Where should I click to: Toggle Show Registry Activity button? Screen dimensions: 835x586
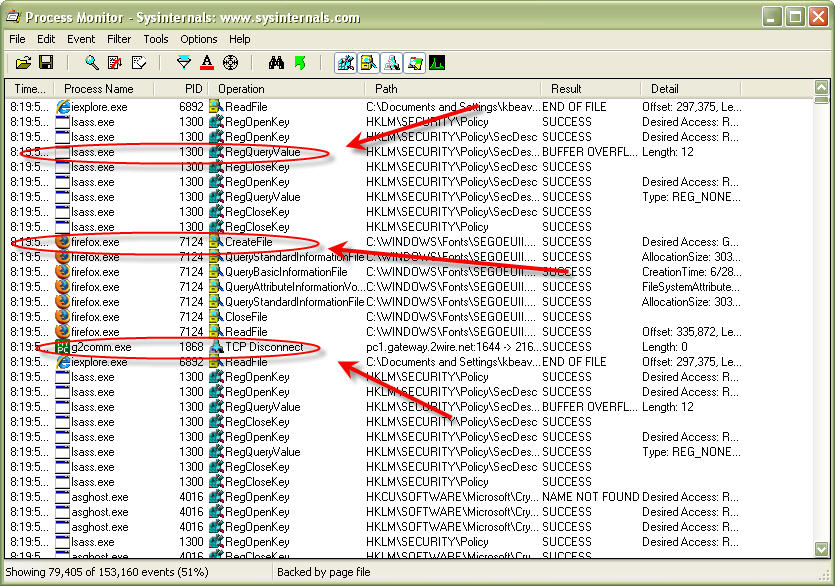pos(346,63)
